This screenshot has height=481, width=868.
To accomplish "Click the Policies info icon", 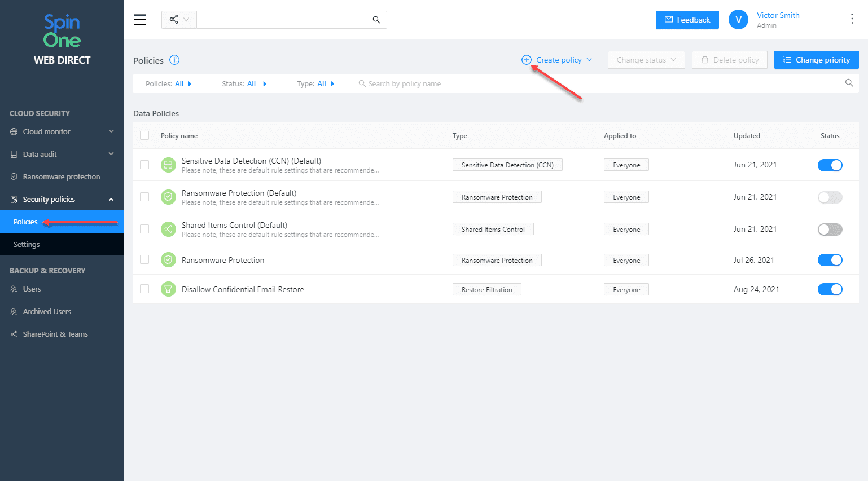I will 174,60.
